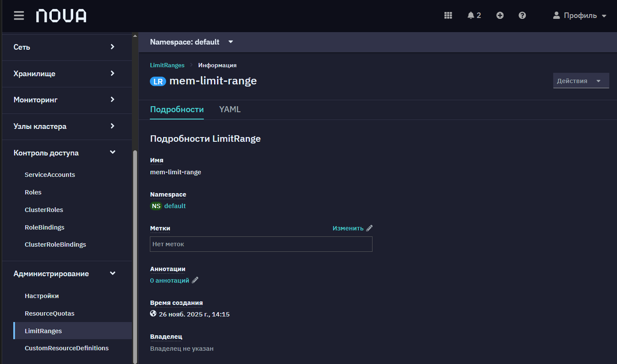617x364 pixels.
Task: Collapse the Контроль доступа section
Action: coord(67,153)
